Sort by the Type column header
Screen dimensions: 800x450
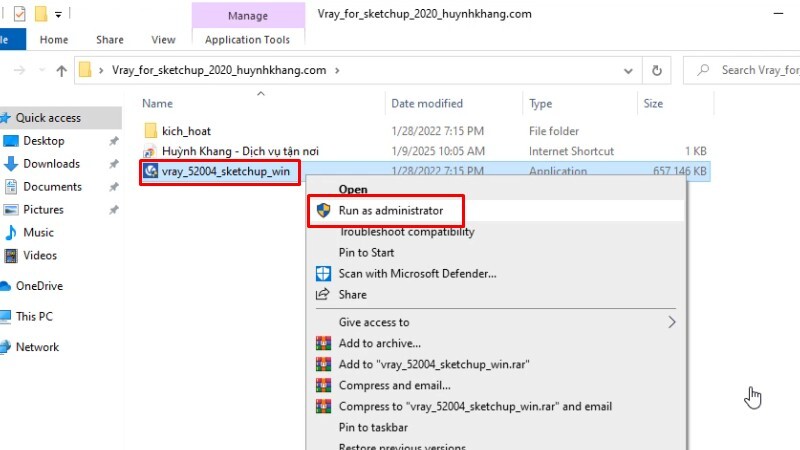coord(540,104)
